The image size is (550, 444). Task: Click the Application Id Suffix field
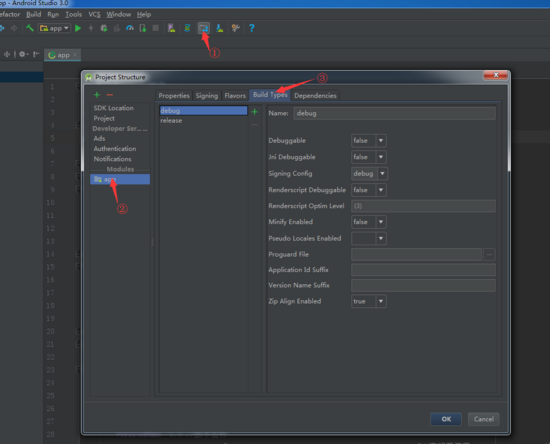[423, 270]
